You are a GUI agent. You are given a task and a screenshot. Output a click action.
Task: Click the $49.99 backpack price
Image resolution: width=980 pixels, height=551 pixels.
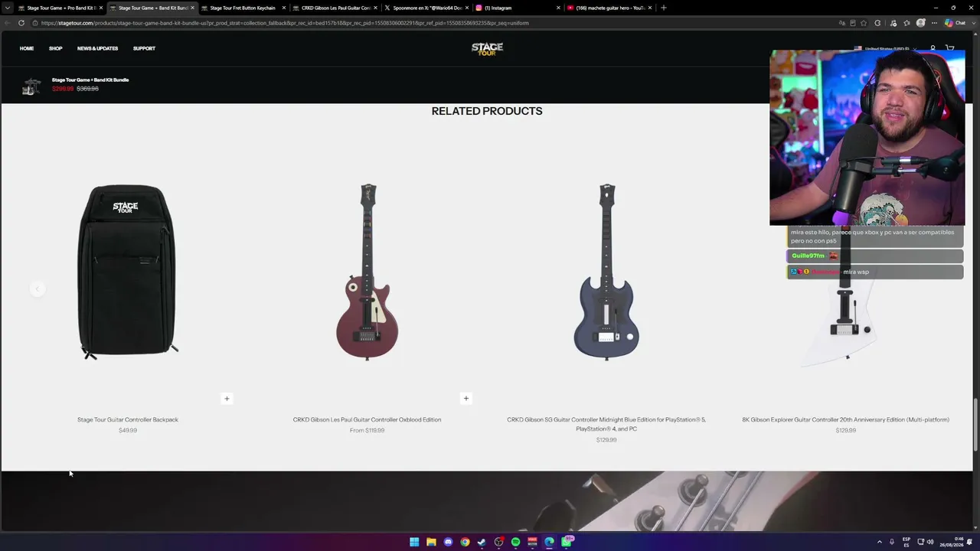[x=128, y=431]
